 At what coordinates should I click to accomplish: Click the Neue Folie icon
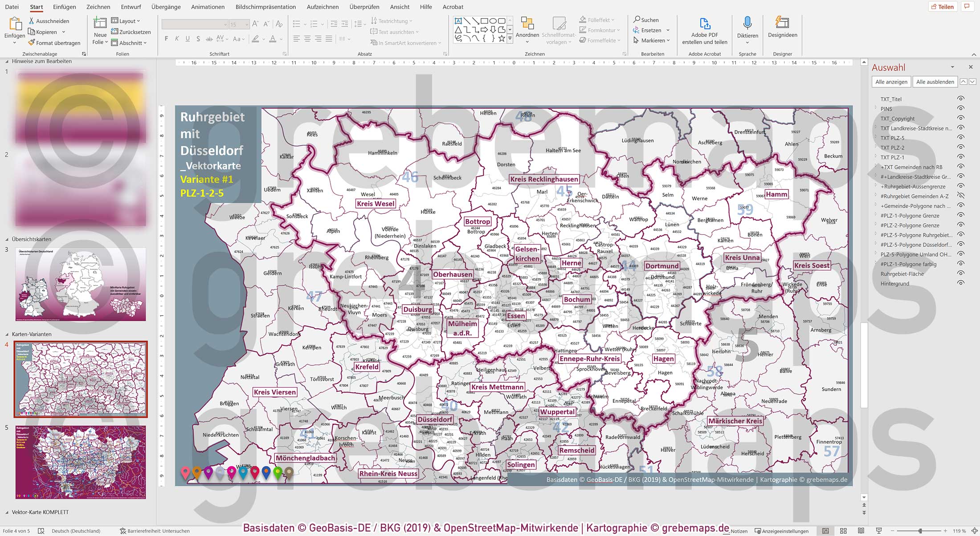click(100, 23)
